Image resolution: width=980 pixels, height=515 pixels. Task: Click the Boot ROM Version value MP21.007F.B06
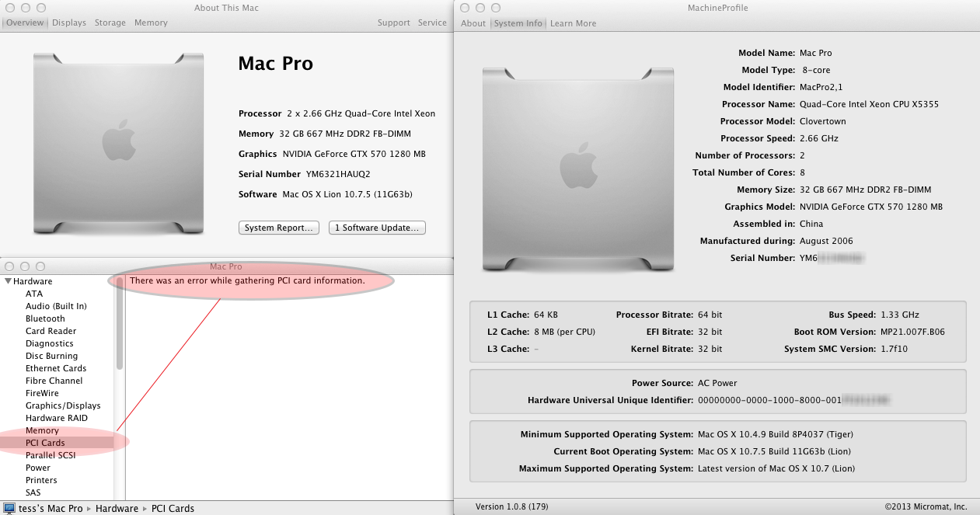pyautogui.click(x=913, y=332)
